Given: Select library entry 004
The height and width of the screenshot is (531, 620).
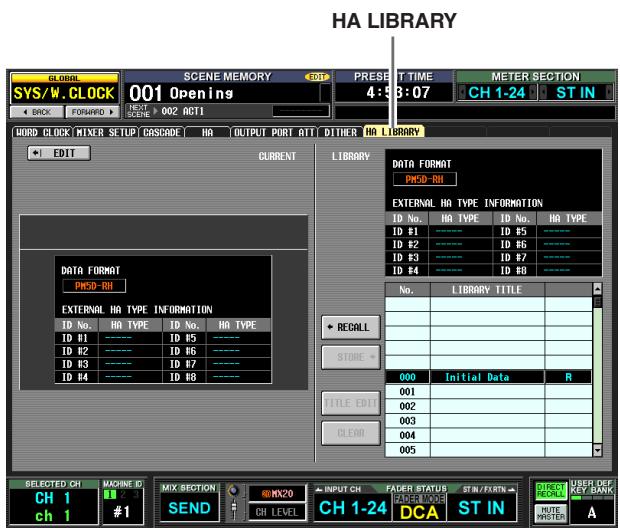Looking at the screenshot, I should pyautogui.click(x=488, y=436).
